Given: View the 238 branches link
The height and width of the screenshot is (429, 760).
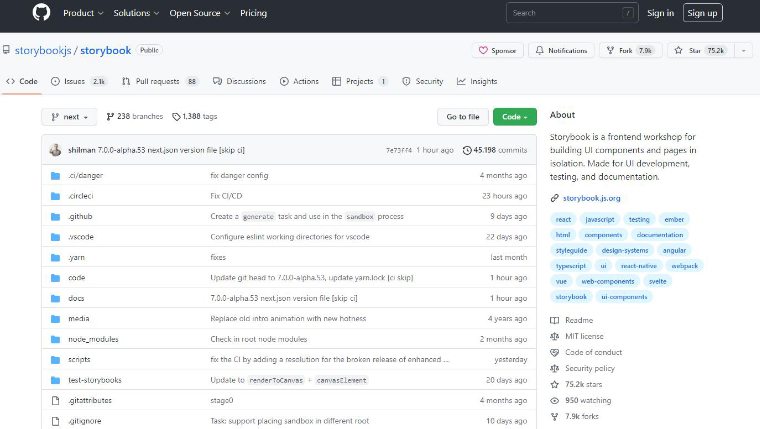Looking at the screenshot, I should (x=135, y=116).
